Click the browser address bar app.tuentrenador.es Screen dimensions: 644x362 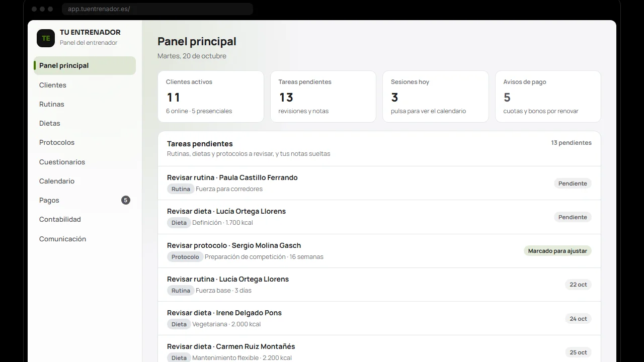[x=157, y=9]
